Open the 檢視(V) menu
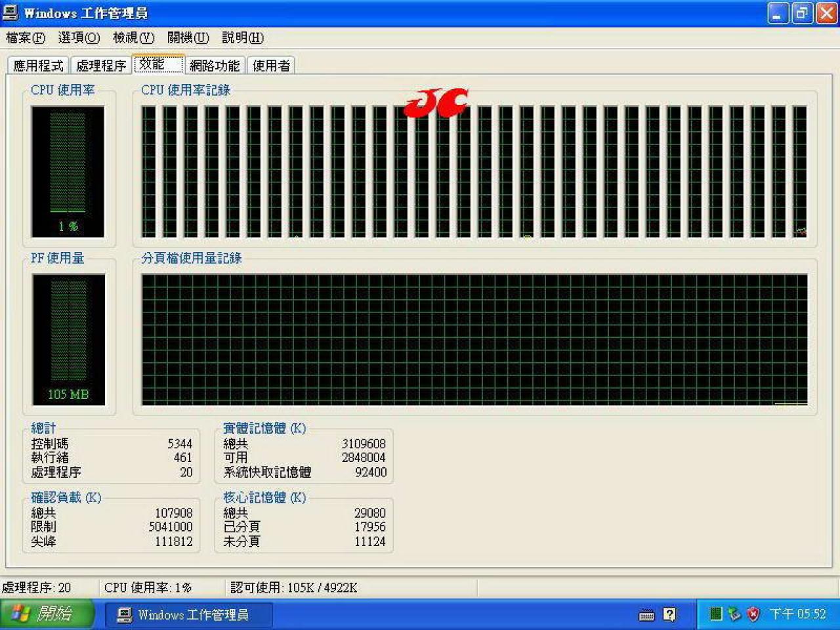840x630 pixels. pos(133,38)
